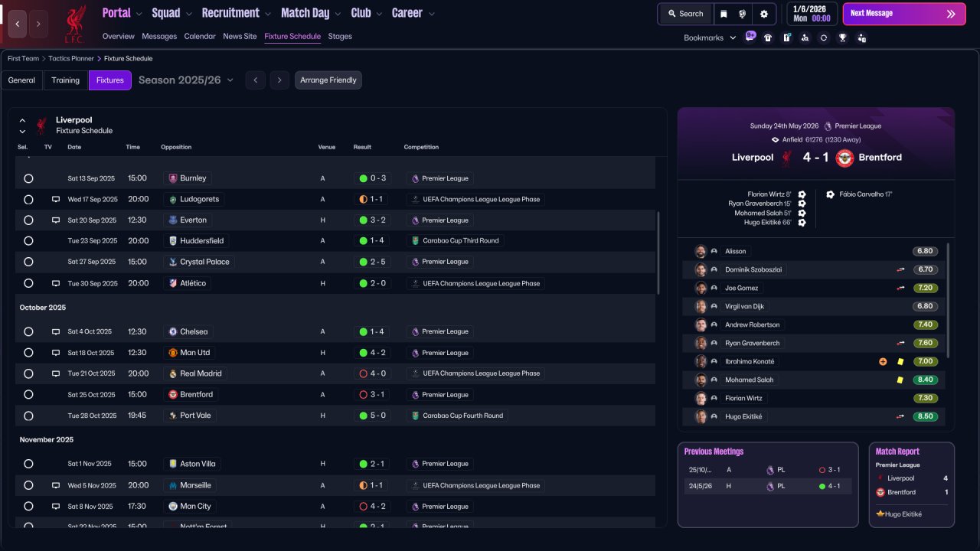Viewport: 980px width, 551px height.
Task: Click the trophy icon in bookmarks bar
Action: click(842, 37)
